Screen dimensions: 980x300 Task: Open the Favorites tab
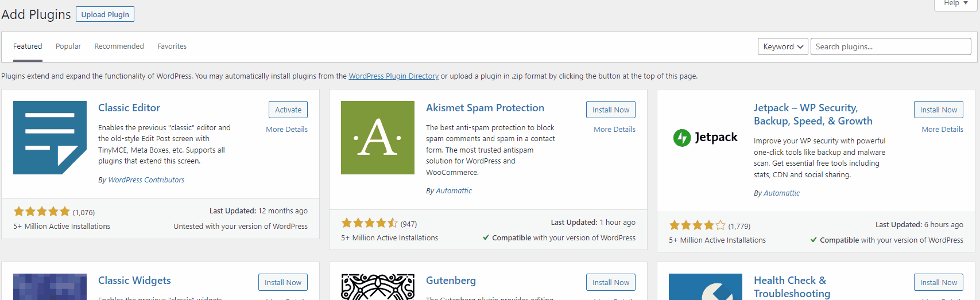(172, 46)
